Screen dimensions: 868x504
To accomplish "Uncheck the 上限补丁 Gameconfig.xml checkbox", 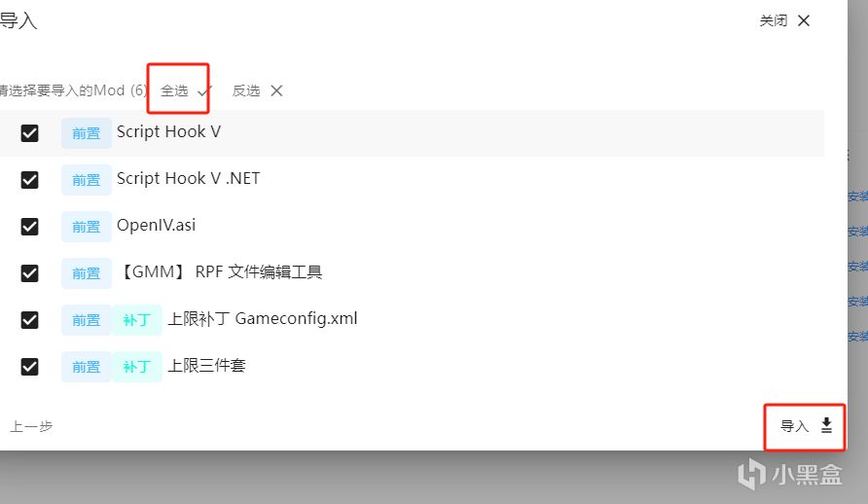I will (29, 320).
